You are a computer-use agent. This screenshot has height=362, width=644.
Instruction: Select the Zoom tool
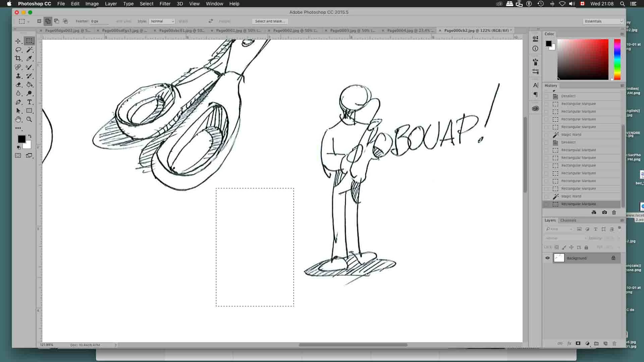tap(30, 119)
